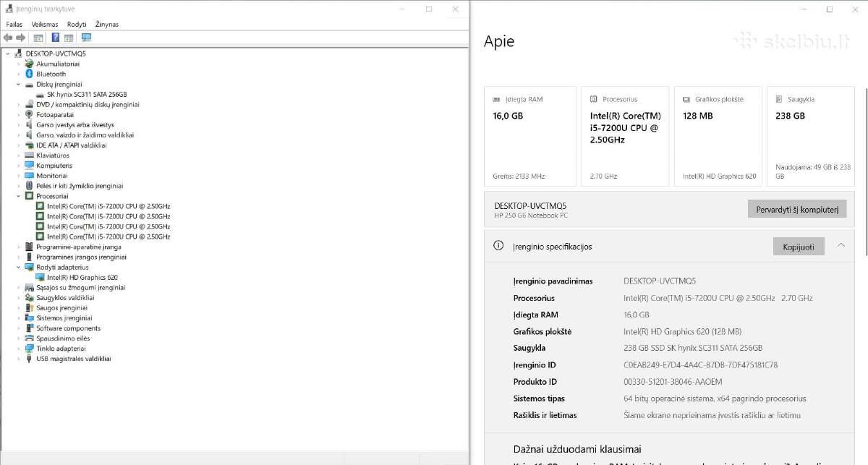
Task: Click the show/hide console tree toolbar icon
Action: (x=38, y=38)
